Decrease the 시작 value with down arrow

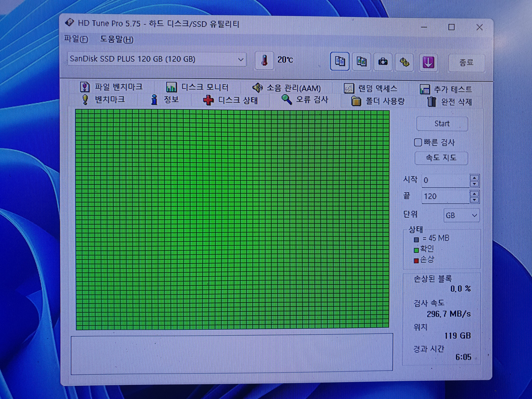[x=474, y=184]
